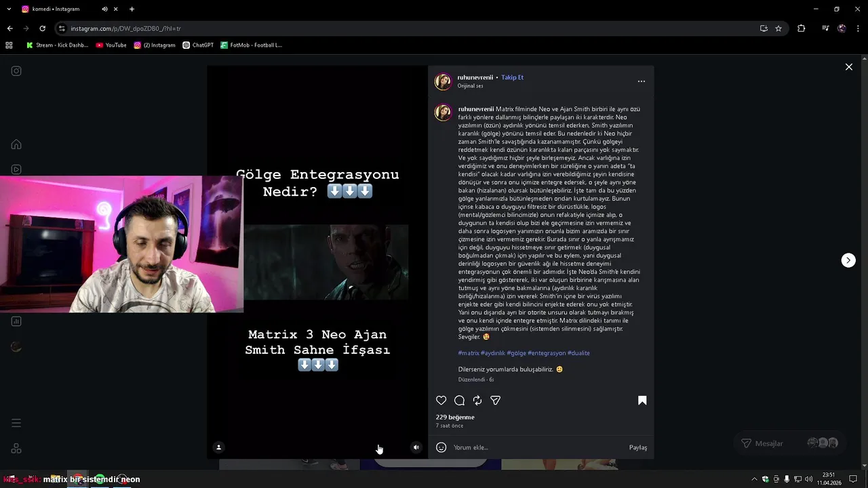Reload the page with refresh icon

42,28
